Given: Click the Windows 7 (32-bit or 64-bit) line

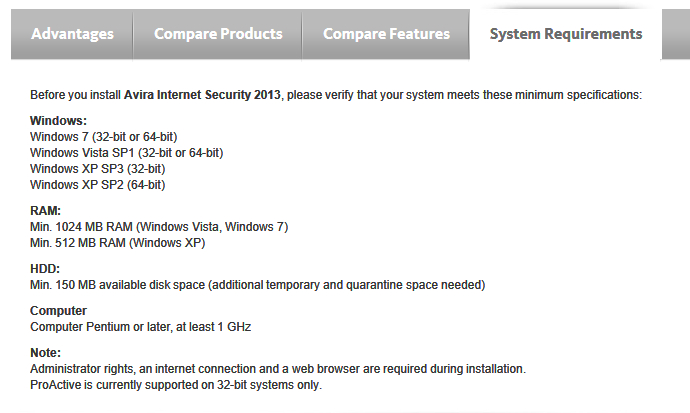Looking at the screenshot, I should (x=103, y=137).
